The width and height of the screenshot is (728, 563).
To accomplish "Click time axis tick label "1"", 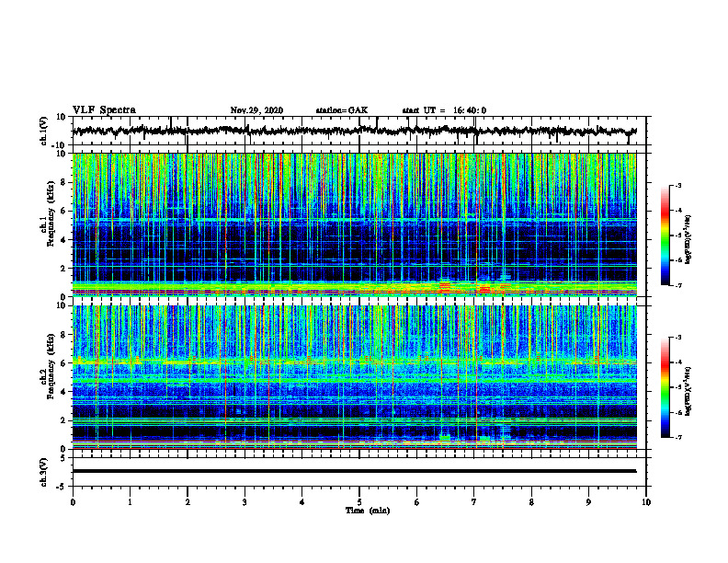I will 130,502.
